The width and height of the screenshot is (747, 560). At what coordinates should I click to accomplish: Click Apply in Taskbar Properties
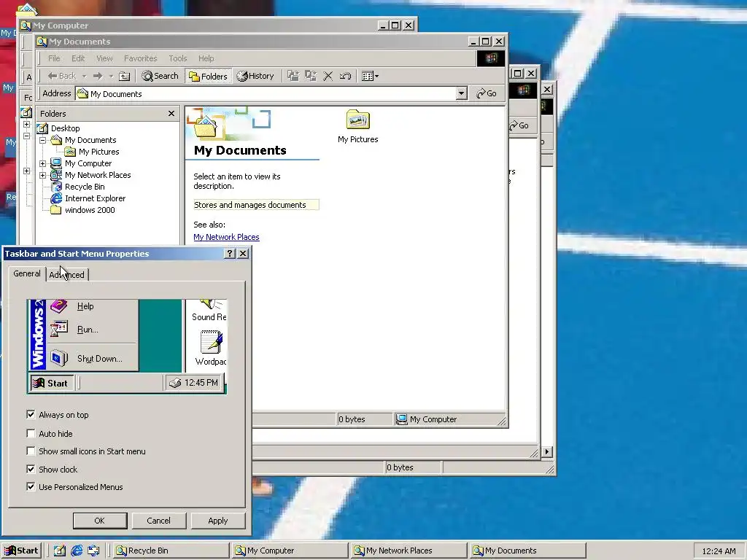[217, 521]
